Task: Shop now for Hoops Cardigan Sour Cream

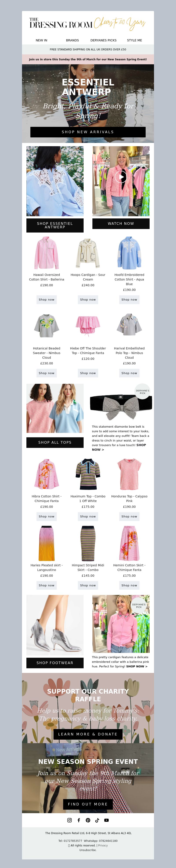Action: (x=88, y=299)
